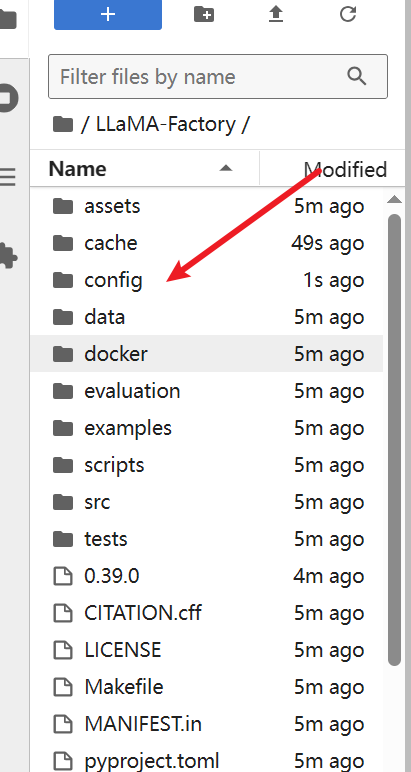This screenshot has height=772, width=411.
Task: Click the root folder icon in breadcrumb
Action: click(63, 125)
